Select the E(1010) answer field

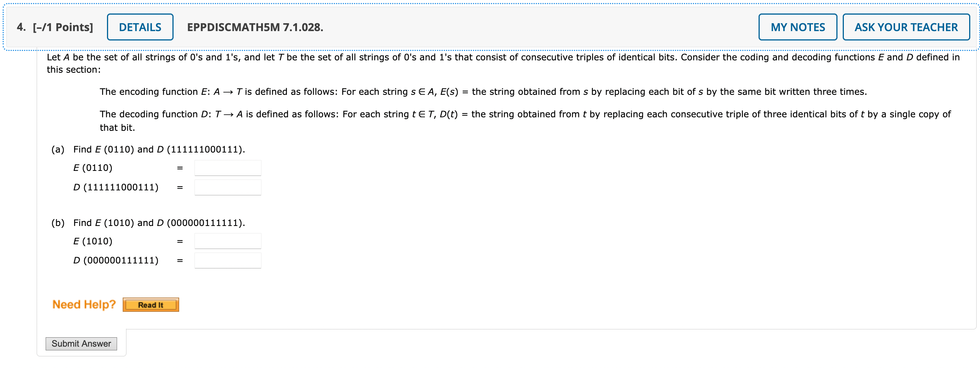[227, 241]
